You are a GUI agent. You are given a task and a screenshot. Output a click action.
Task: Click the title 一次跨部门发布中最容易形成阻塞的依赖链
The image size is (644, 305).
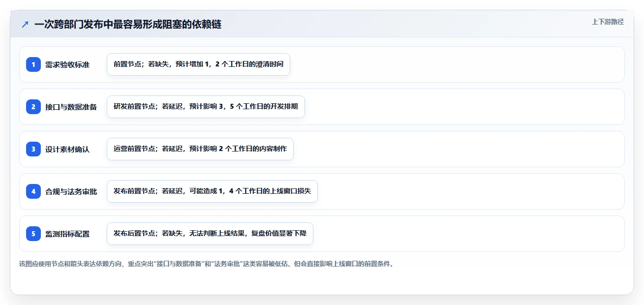[128, 24]
